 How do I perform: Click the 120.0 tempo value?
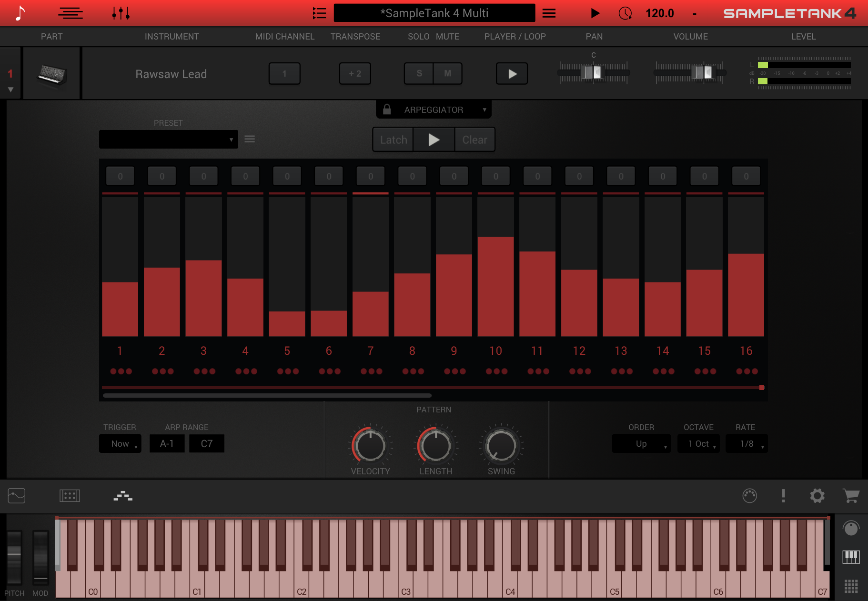(x=660, y=13)
